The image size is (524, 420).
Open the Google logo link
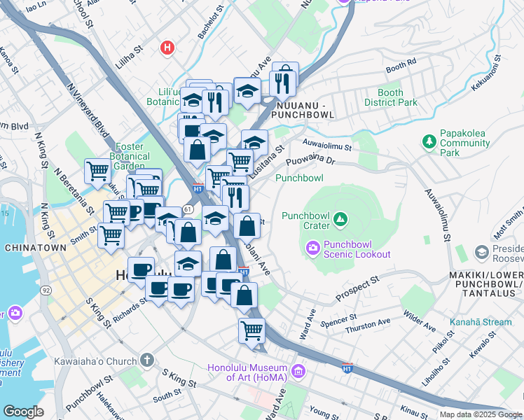(23, 411)
